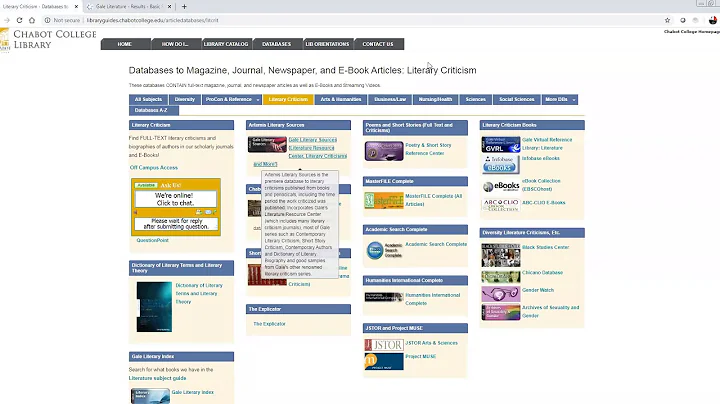
Task: Click the Gale Literary Index thumbnail
Action: click(150, 396)
